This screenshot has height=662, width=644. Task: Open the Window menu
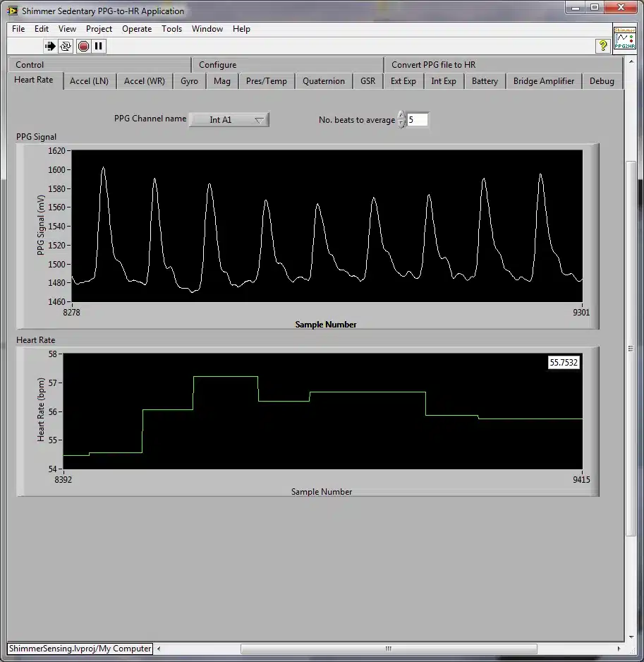point(207,29)
